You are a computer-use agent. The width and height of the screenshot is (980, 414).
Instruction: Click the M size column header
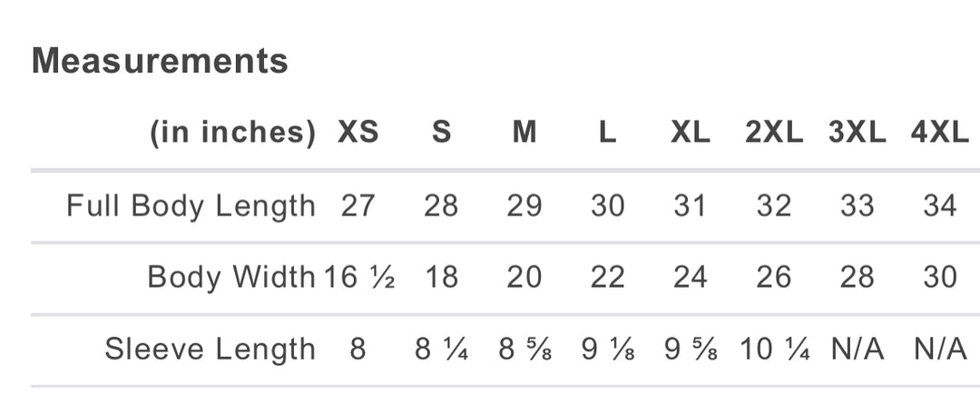point(524,133)
